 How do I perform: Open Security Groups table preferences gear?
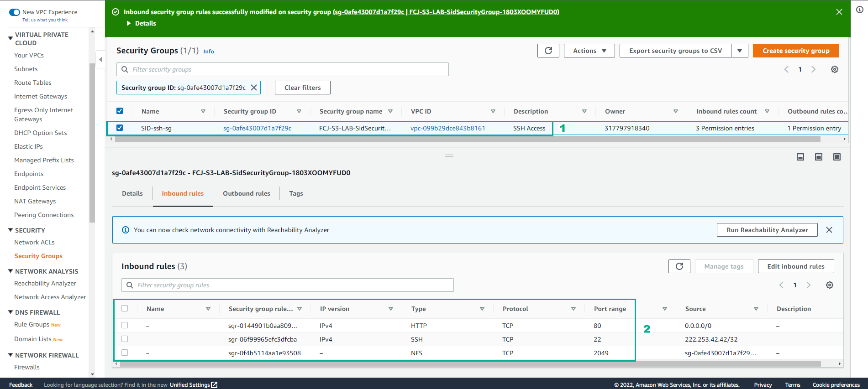tap(835, 69)
